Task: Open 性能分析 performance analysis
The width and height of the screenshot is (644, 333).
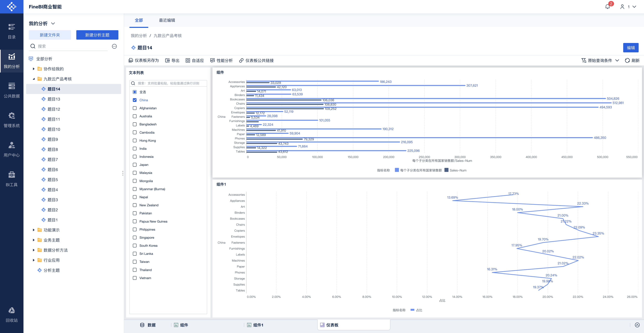Action: coord(221,61)
